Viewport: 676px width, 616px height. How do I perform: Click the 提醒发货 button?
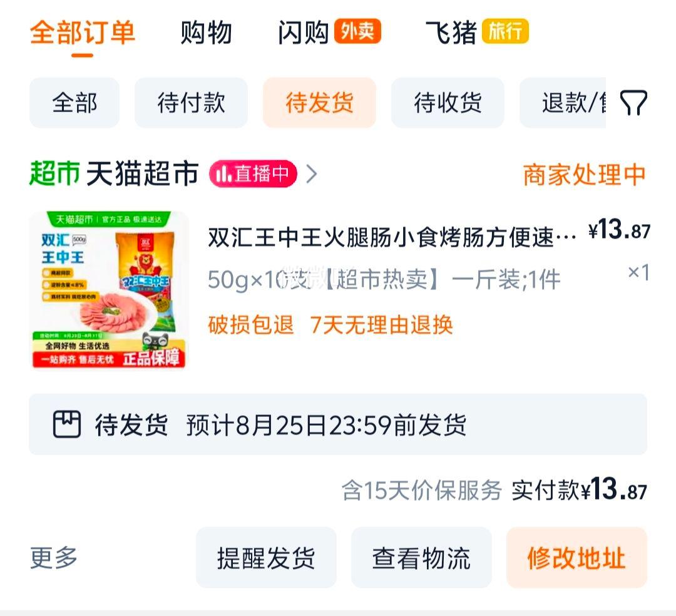click(x=266, y=557)
